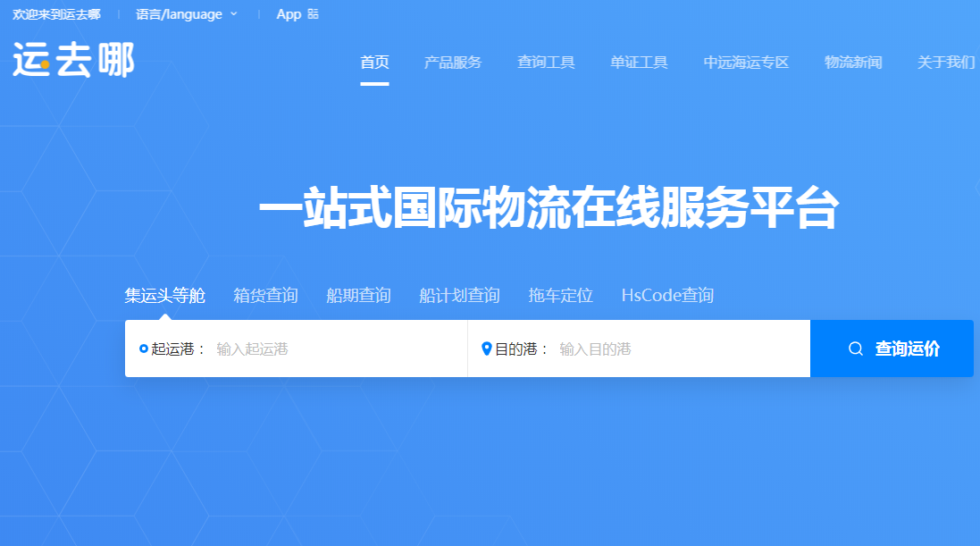Viewport: 980px width, 546px height.
Task: Click the 一站式国际物流在线服务平台 headline
Action: pos(549,207)
